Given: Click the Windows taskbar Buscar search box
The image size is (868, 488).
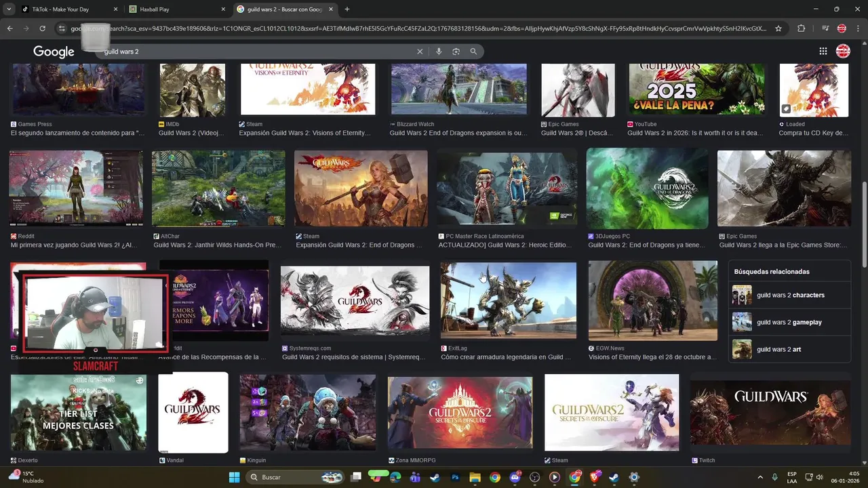Looking at the screenshot, I should (x=294, y=477).
